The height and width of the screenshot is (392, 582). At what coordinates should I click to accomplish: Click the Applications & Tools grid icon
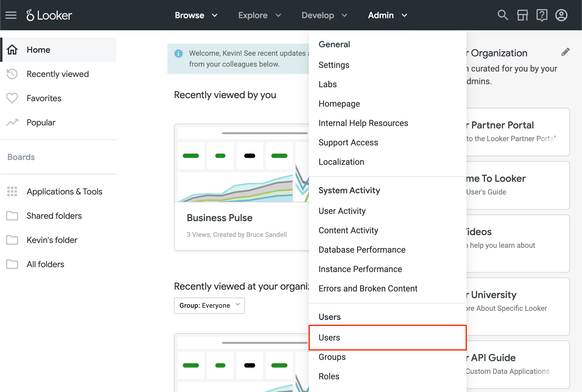click(x=12, y=191)
